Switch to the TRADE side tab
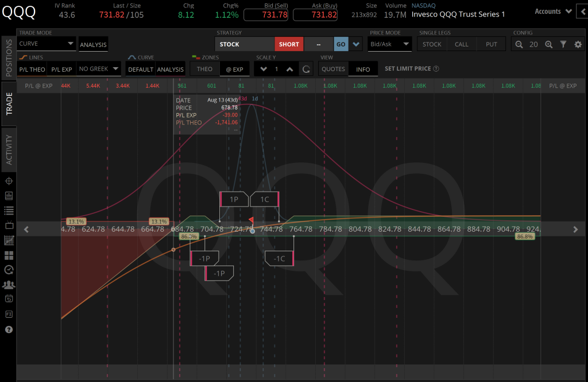Image resolution: width=588 pixels, height=382 pixels. [9, 104]
